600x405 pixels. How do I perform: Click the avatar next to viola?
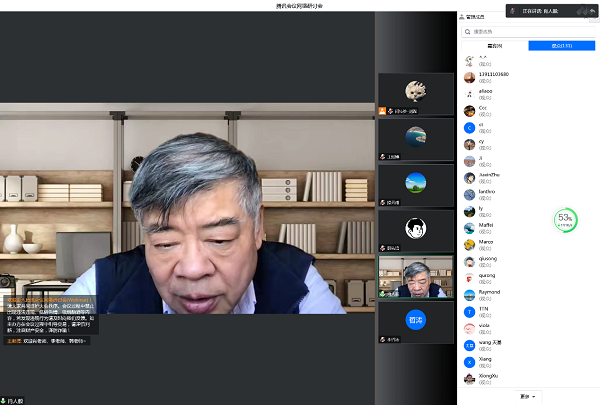coord(469,328)
